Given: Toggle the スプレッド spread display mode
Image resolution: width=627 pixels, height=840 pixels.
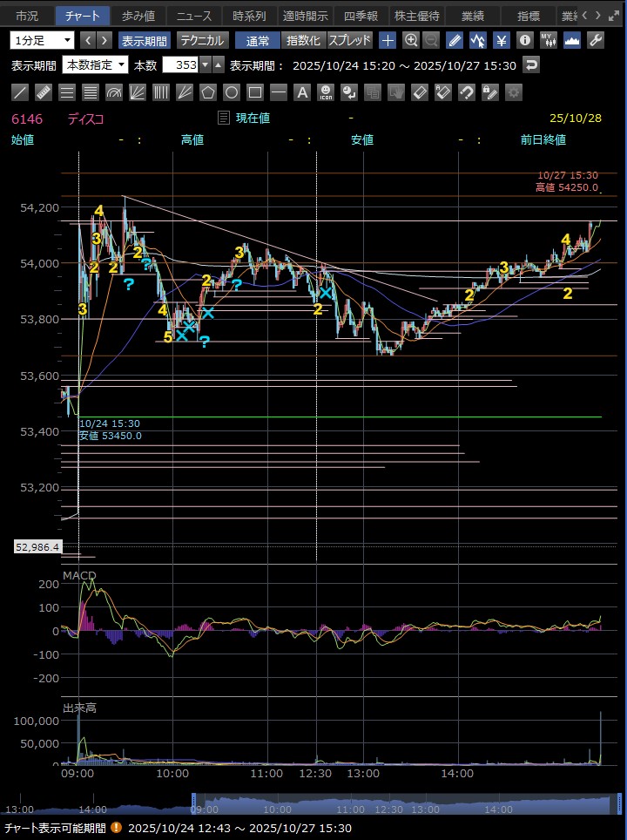Looking at the screenshot, I should 350,40.
